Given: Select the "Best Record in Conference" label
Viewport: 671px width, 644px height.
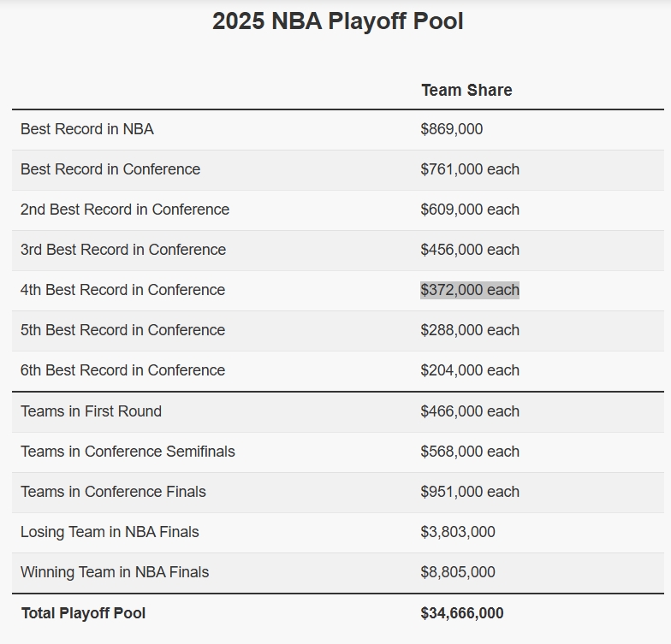Looking at the screenshot, I should click(110, 170).
